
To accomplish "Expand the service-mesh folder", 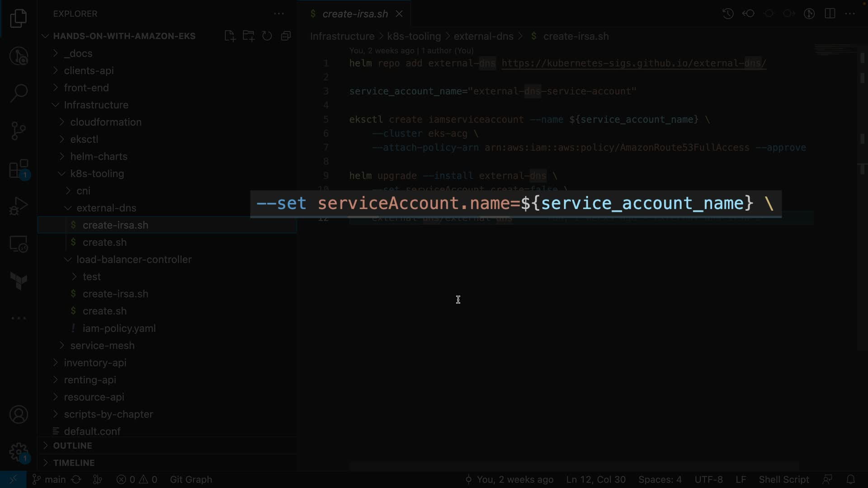I will point(102,345).
